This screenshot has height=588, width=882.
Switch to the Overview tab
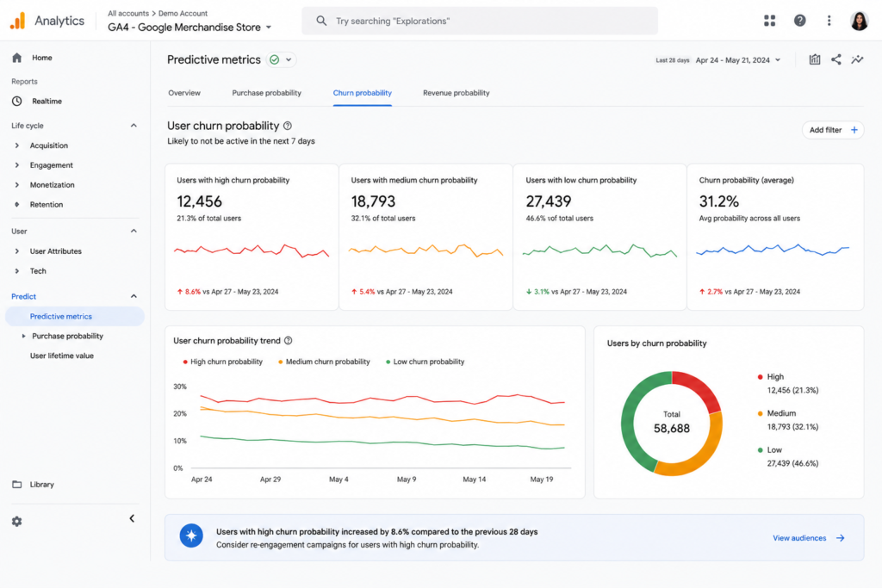click(184, 93)
